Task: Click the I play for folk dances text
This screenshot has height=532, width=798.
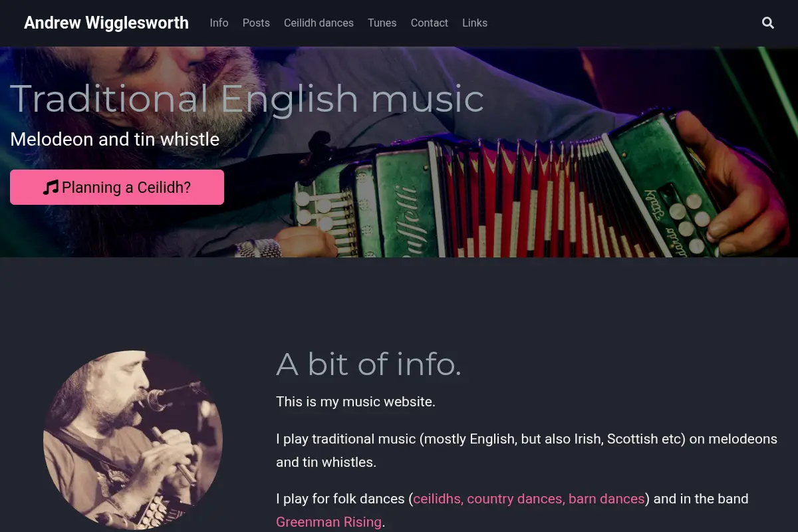Action: (x=342, y=499)
